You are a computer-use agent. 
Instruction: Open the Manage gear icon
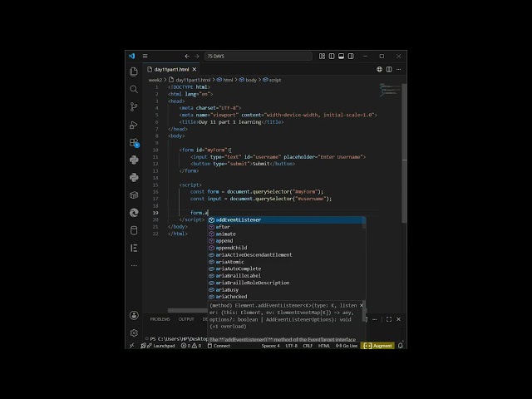(x=134, y=332)
